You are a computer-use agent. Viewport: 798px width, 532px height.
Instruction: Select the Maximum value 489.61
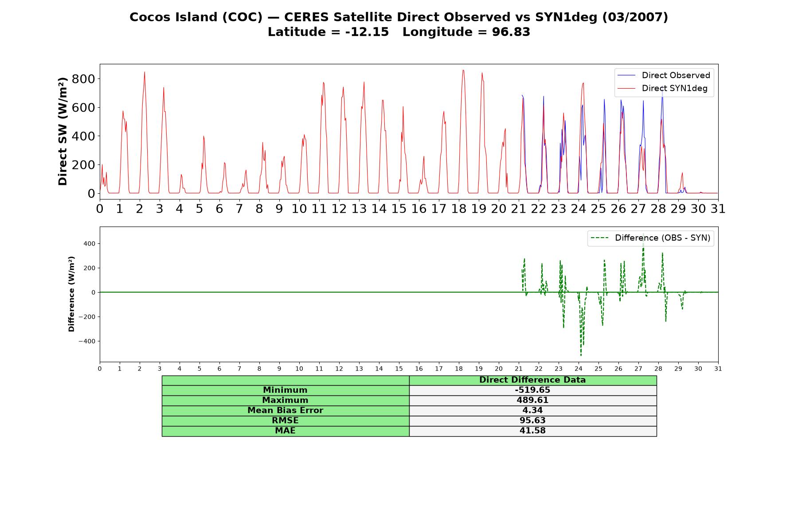pyautogui.click(x=532, y=400)
